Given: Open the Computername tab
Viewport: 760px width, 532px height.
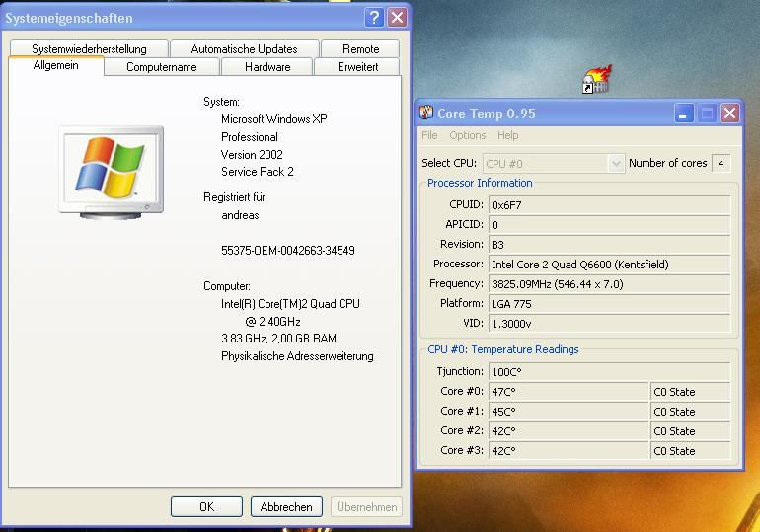Looking at the screenshot, I should click(x=162, y=67).
